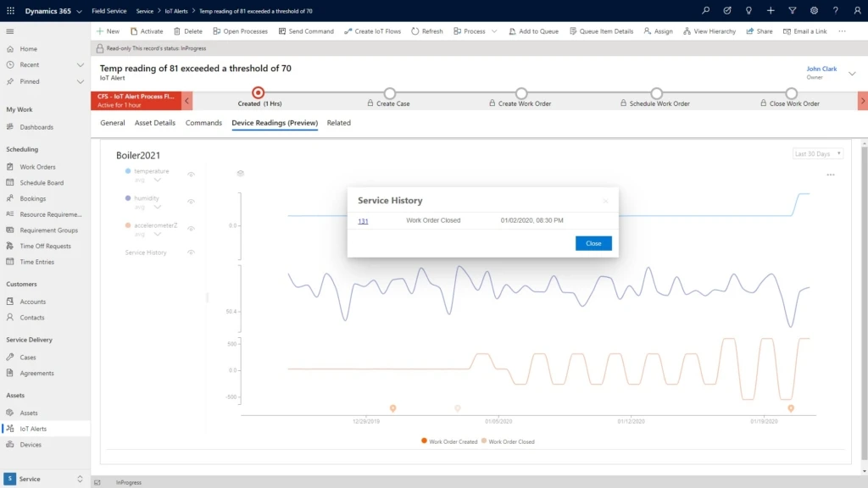Select Send Command from the toolbar
Viewport: 868px width, 488px height.
pos(306,30)
